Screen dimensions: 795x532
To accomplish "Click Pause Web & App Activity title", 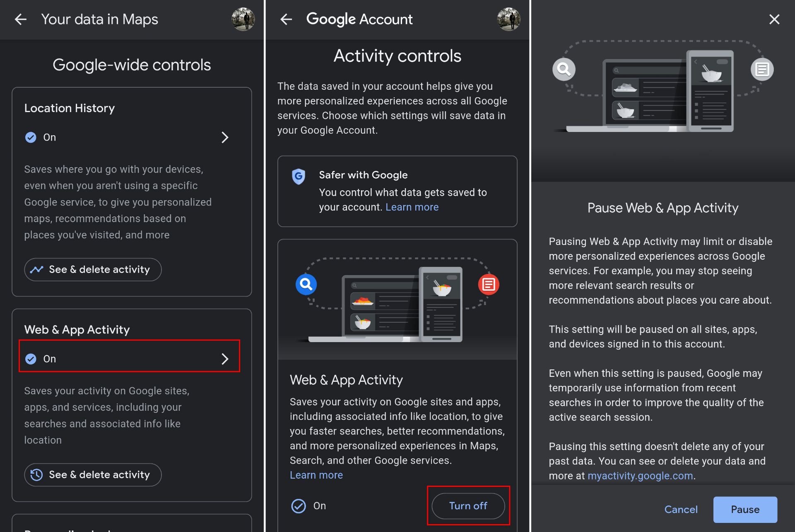I will [663, 208].
